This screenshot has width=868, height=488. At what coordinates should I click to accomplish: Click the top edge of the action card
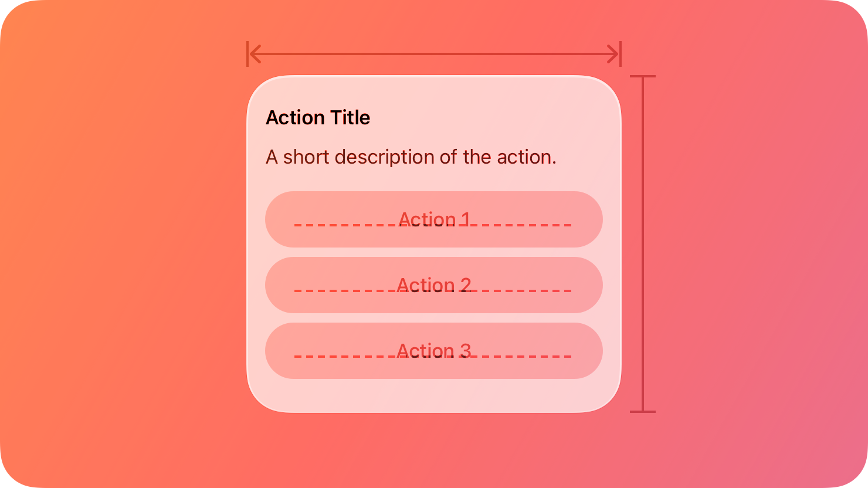pos(434,76)
